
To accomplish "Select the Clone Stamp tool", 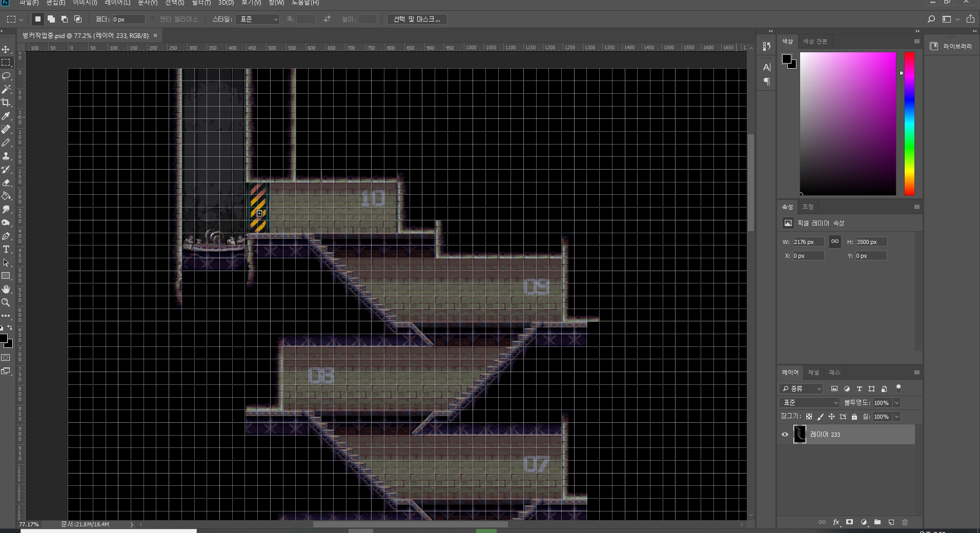I will 6,156.
